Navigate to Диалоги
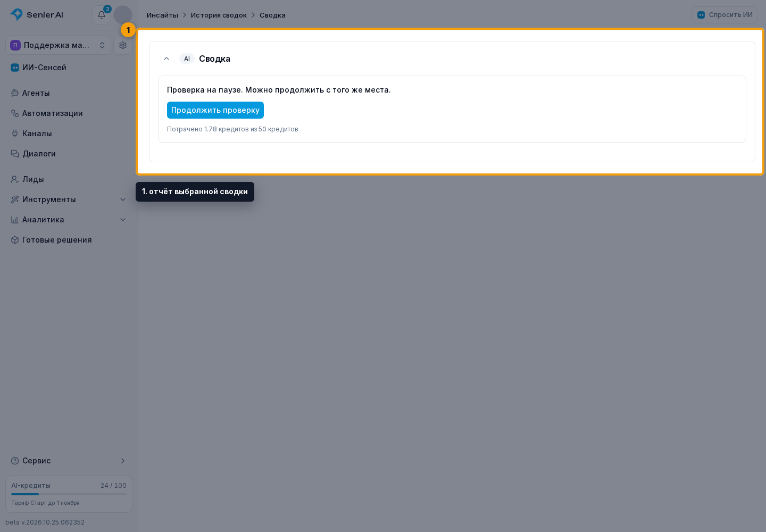The image size is (766, 532). point(69,154)
